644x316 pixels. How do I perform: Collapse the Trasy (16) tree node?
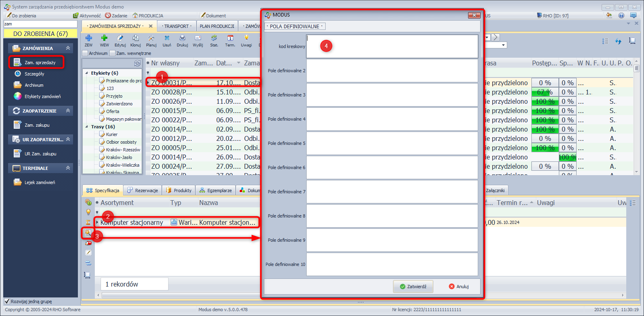pyautogui.click(x=87, y=127)
